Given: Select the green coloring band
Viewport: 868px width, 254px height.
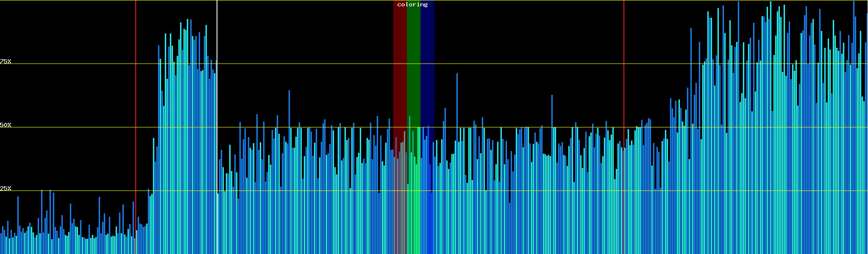Looking at the screenshot, I should pos(413,63).
